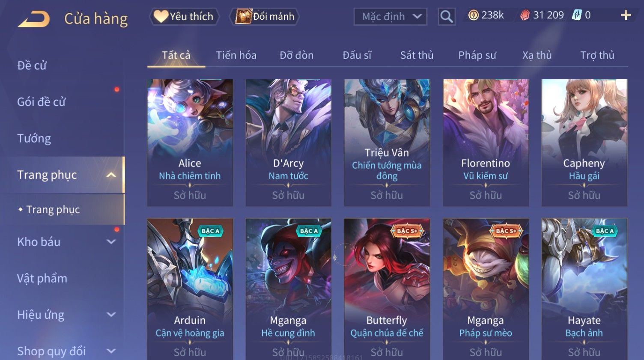Open the Florentino Vũ kiếm sư skin
The height and width of the screenshot is (360, 644).
point(486,143)
